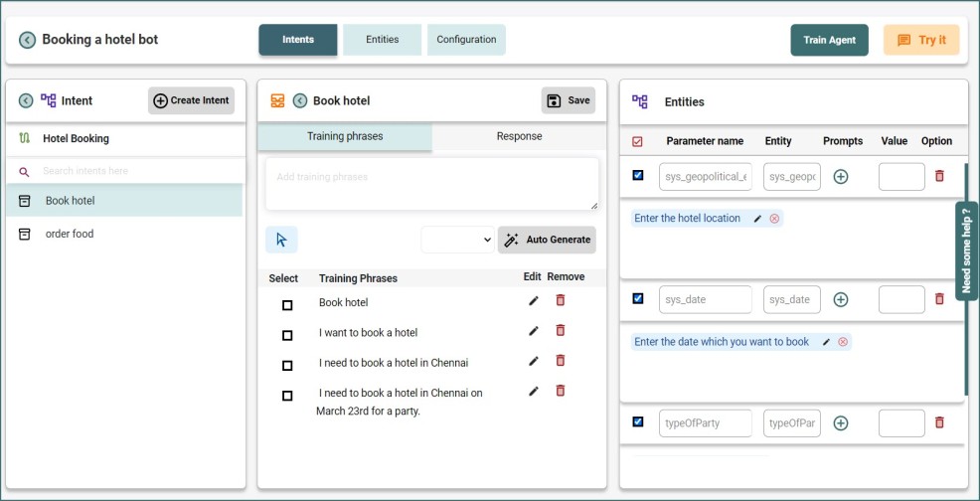Remove the 'Enter the date which you want to book' prompt
The height and width of the screenshot is (501, 980).
point(843,342)
